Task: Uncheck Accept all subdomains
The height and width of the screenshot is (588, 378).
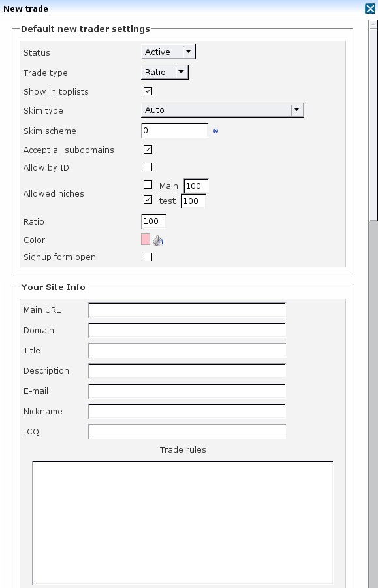Action: point(148,149)
